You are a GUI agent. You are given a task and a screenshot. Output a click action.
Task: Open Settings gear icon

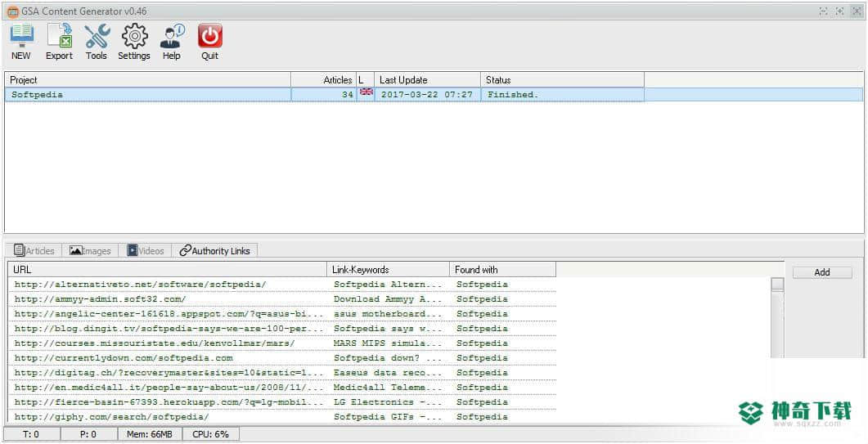[x=134, y=42]
